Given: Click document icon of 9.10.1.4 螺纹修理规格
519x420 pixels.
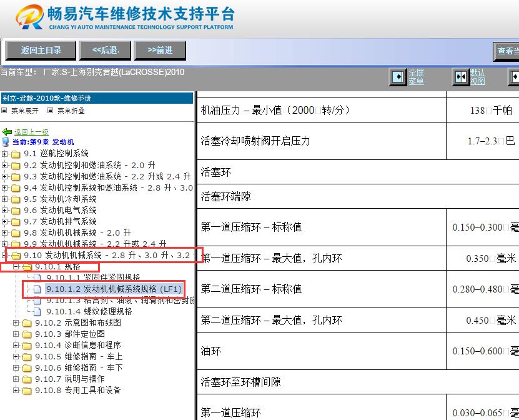Looking at the screenshot, I should coord(37,311).
